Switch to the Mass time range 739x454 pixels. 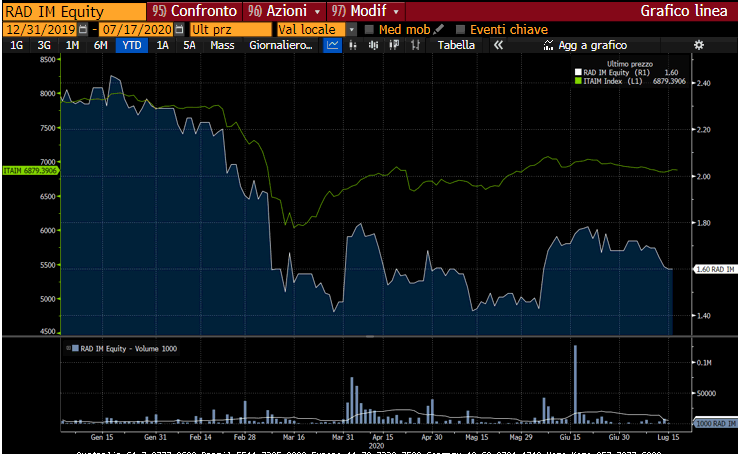coord(222,45)
